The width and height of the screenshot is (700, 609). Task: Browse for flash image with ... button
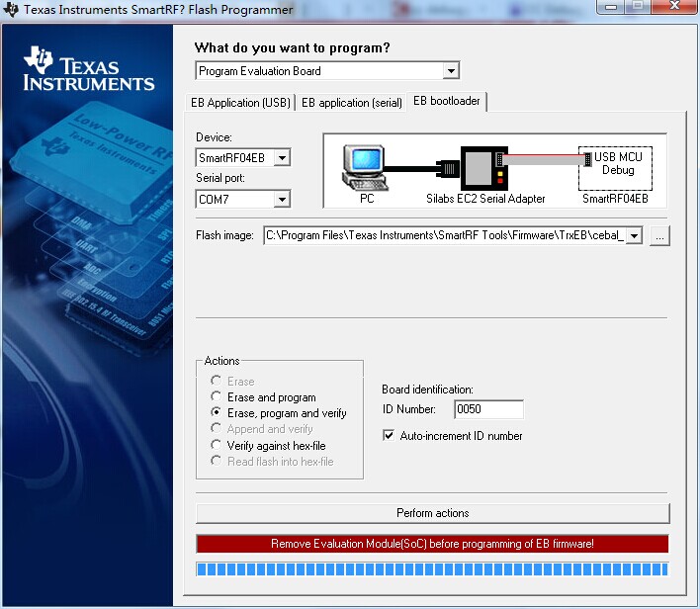tap(659, 235)
